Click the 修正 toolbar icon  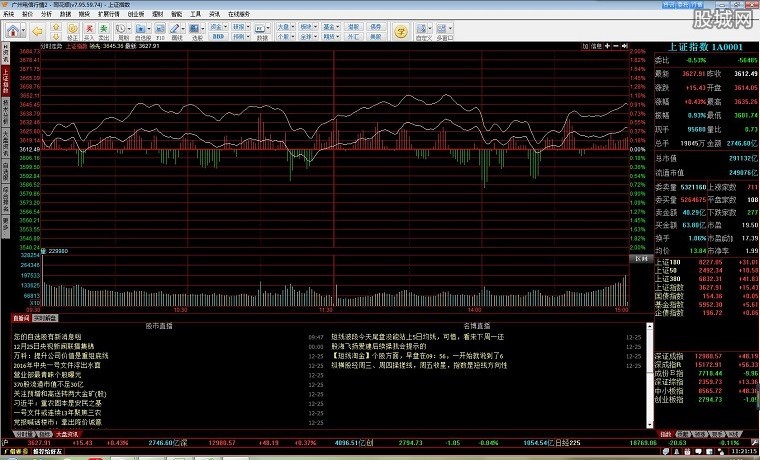click(72, 32)
